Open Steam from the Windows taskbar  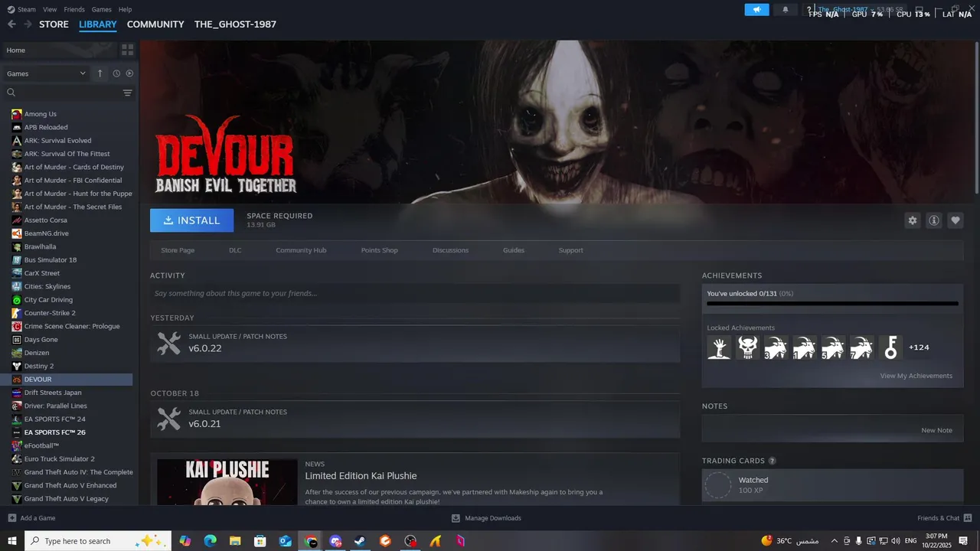[x=360, y=541]
